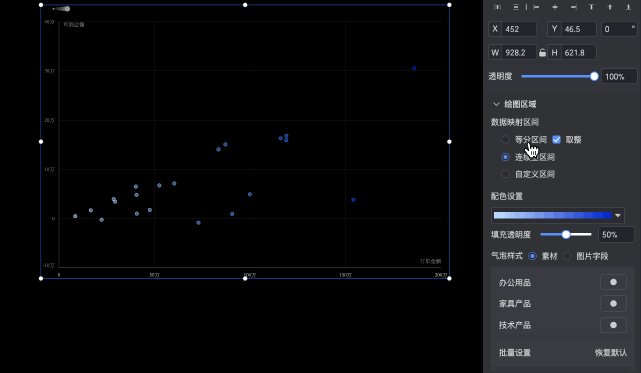The height and width of the screenshot is (373, 641).
Task: Select the 自定义区间 radio option
Action: pos(505,174)
